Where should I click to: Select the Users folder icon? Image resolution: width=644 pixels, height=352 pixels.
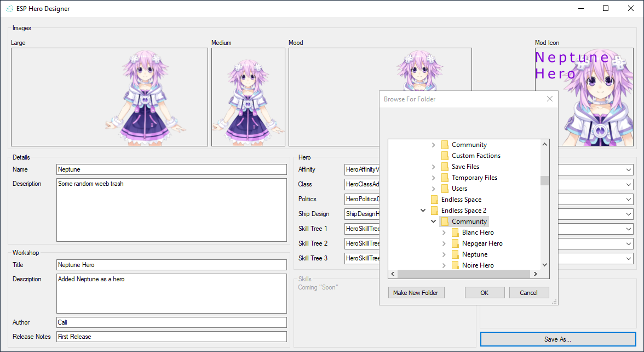coord(445,189)
